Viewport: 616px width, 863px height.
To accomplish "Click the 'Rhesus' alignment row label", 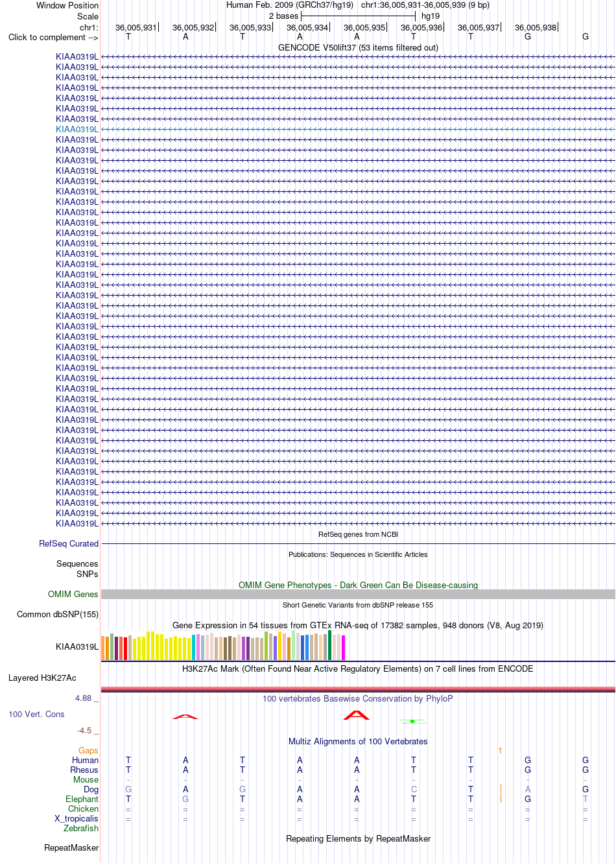I will 84,770.
